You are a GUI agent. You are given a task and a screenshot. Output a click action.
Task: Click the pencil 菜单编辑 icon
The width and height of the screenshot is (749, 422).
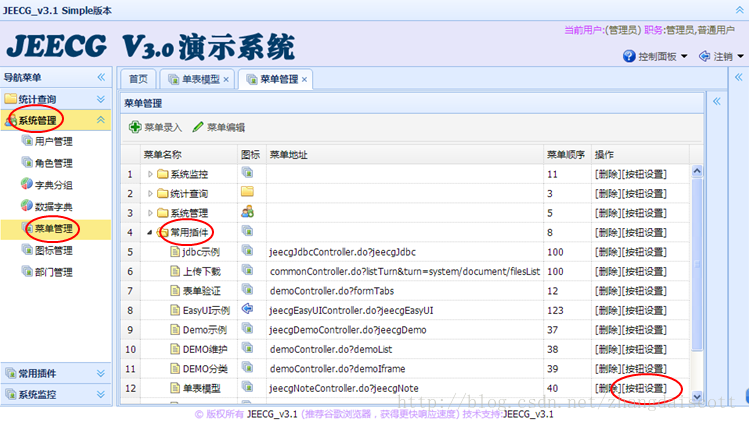(198, 127)
